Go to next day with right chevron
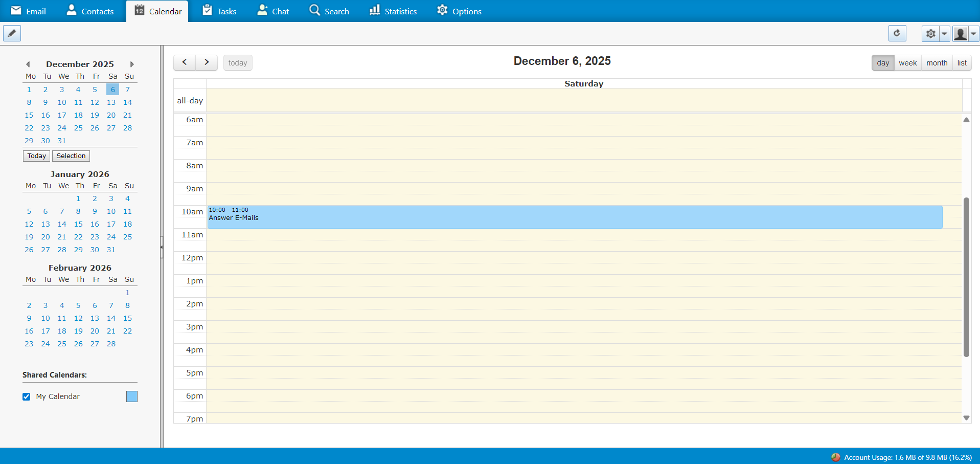The width and height of the screenshot is (980, 464). click(207, 62)
